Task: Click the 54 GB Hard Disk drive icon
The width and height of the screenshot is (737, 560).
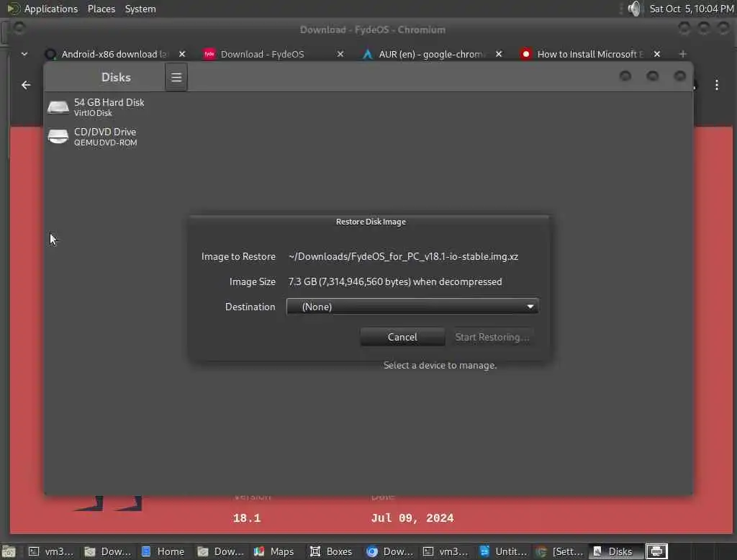Action: 58,107
